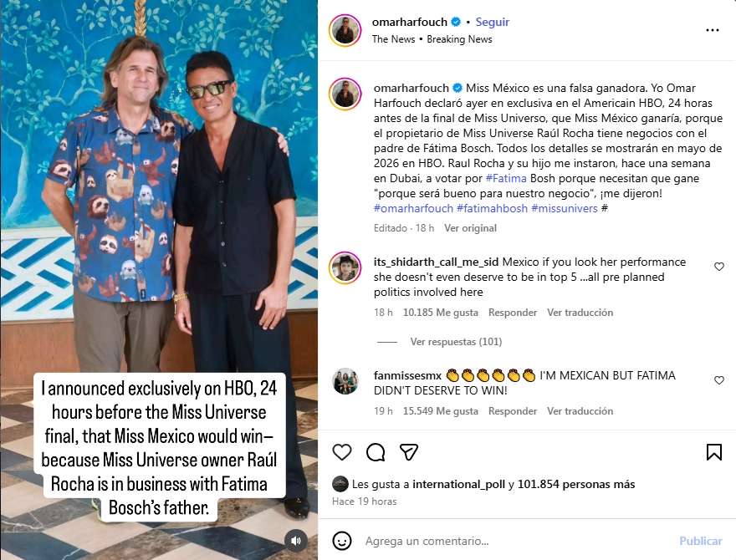Toggle video sound with the speaker icon
Image resolution: width=736 pixels, height=560 pixels.
tap(295, 540)
